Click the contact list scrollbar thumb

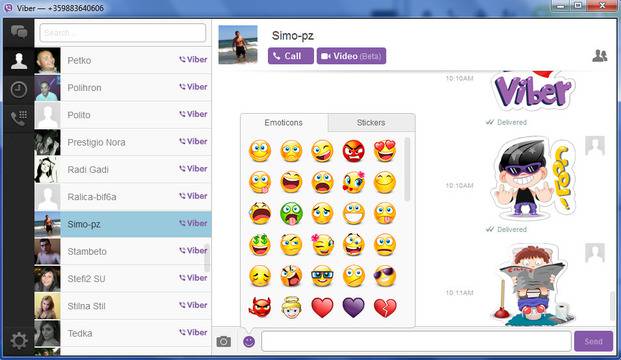[x=207, y=257]
